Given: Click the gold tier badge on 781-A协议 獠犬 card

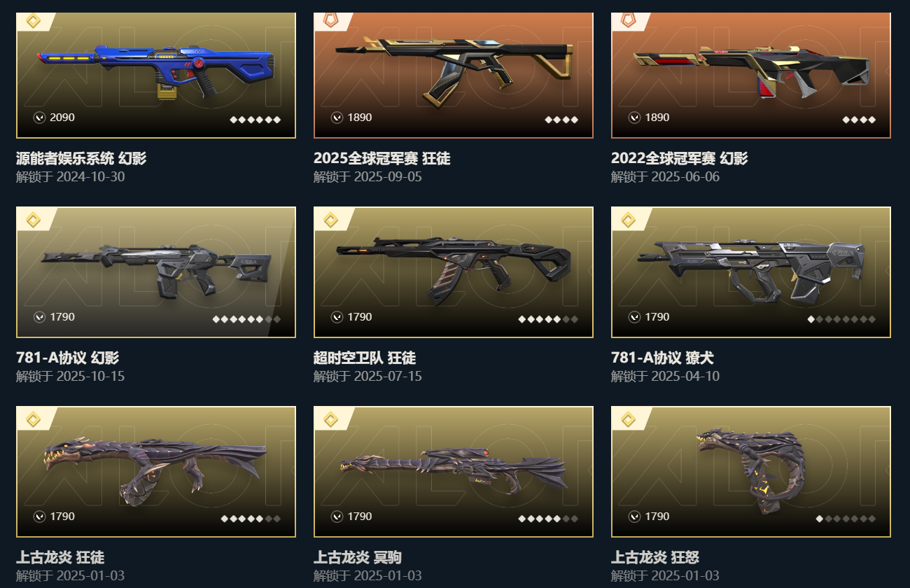Looking at the screenshot, I should [628, 220].
